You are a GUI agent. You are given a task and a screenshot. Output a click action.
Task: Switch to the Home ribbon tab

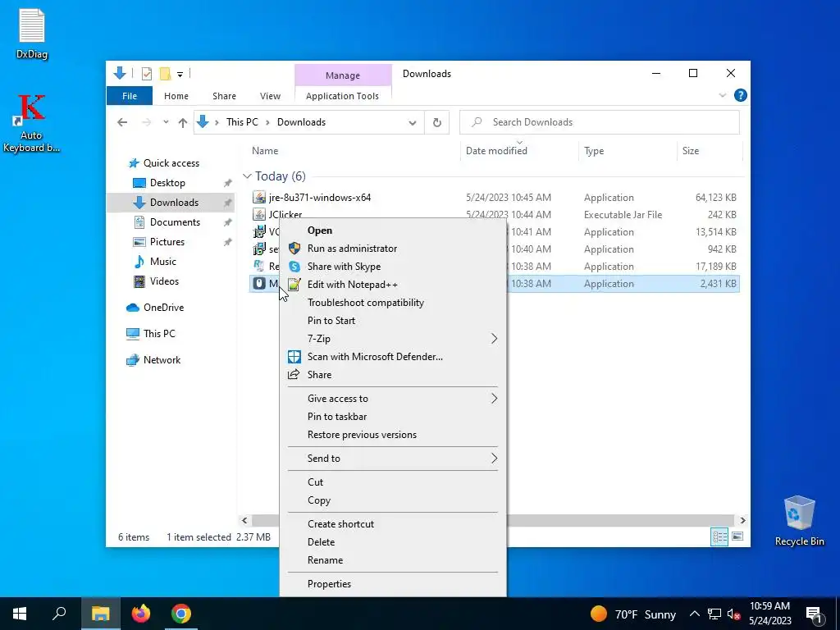coord(176,96)
